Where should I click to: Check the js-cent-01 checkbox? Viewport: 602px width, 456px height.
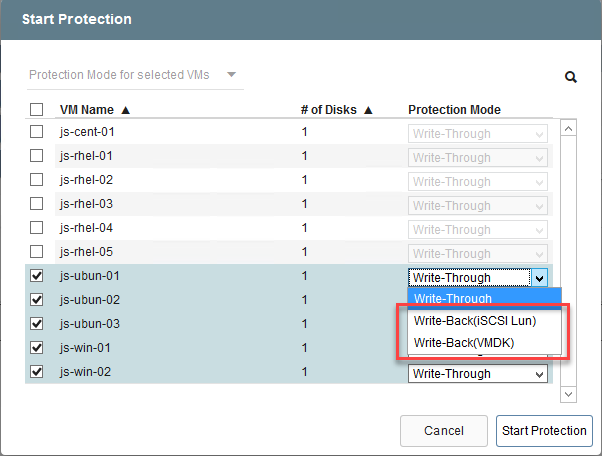tap(37, 132)
